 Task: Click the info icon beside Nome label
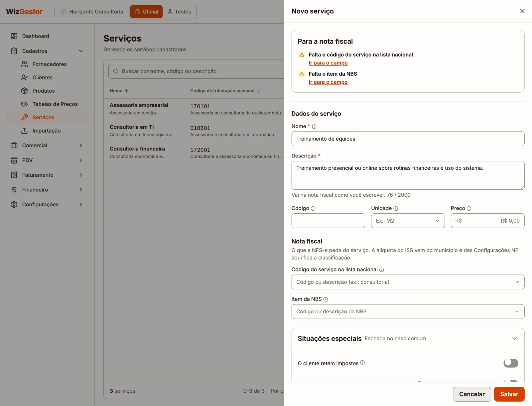314,127
